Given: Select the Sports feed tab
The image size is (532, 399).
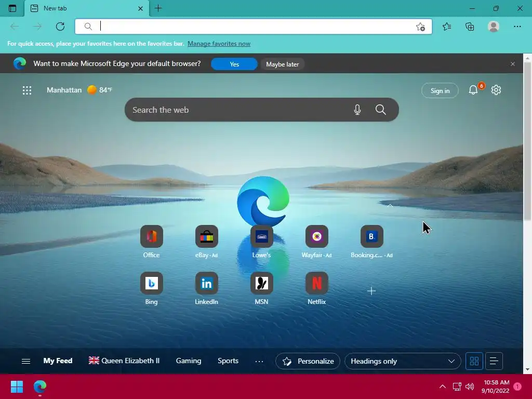Looking at the screenshot, I should [x=228, y=361].
